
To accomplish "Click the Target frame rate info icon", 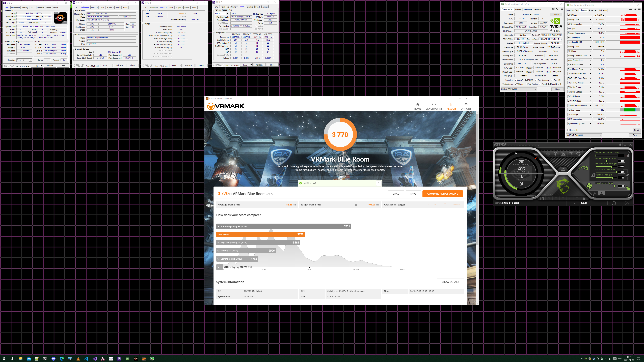I will point(356,205).
